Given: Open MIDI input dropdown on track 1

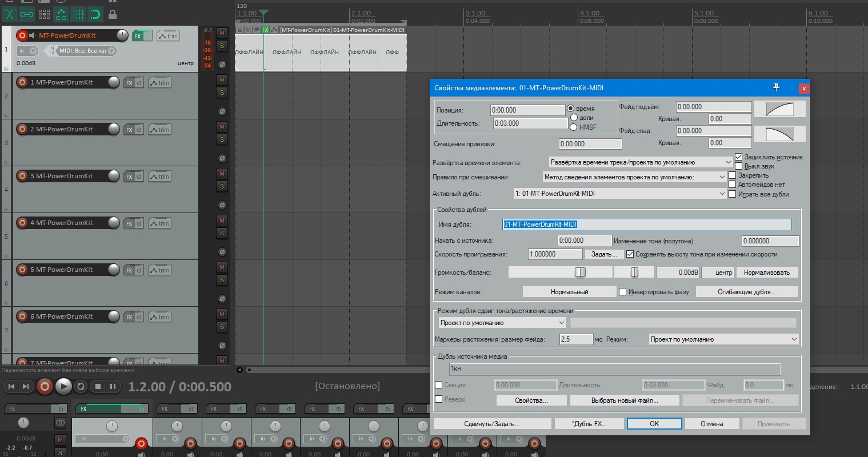Looking at the screenshot, I should 87,51.
